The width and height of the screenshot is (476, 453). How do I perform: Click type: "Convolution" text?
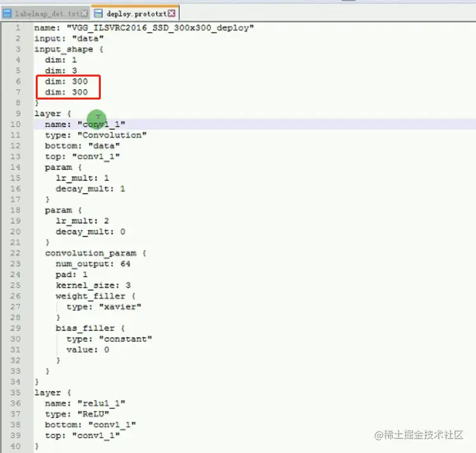96,135
